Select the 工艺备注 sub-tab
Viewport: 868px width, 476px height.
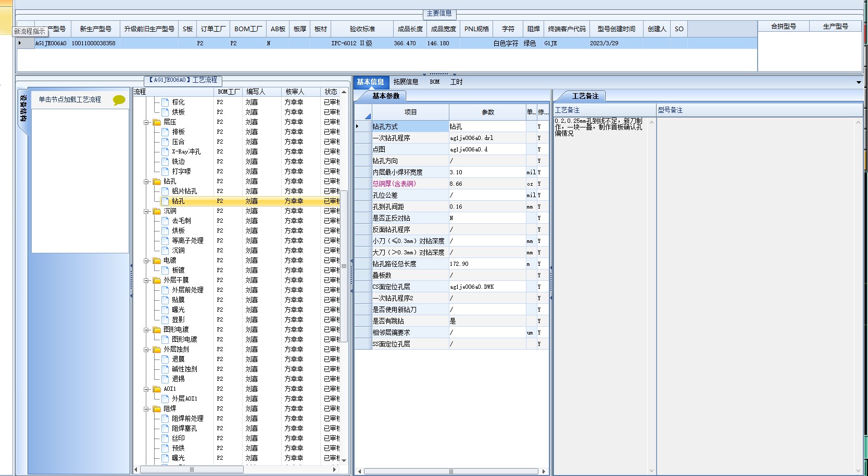[585, 96]
